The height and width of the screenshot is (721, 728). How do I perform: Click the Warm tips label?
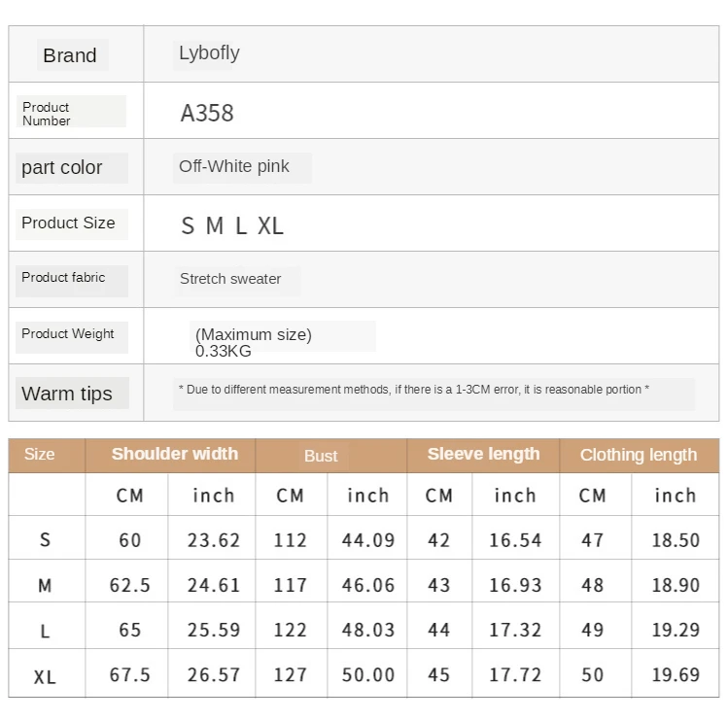(67, 394)
